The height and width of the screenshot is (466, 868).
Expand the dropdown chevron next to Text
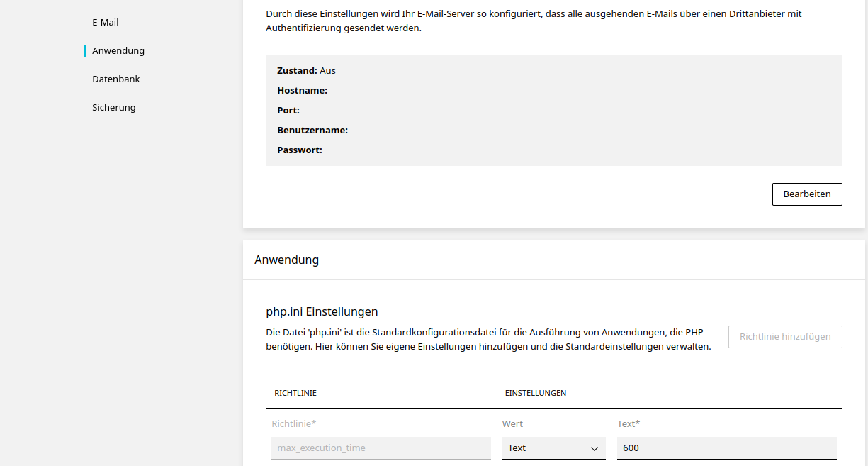596,448
